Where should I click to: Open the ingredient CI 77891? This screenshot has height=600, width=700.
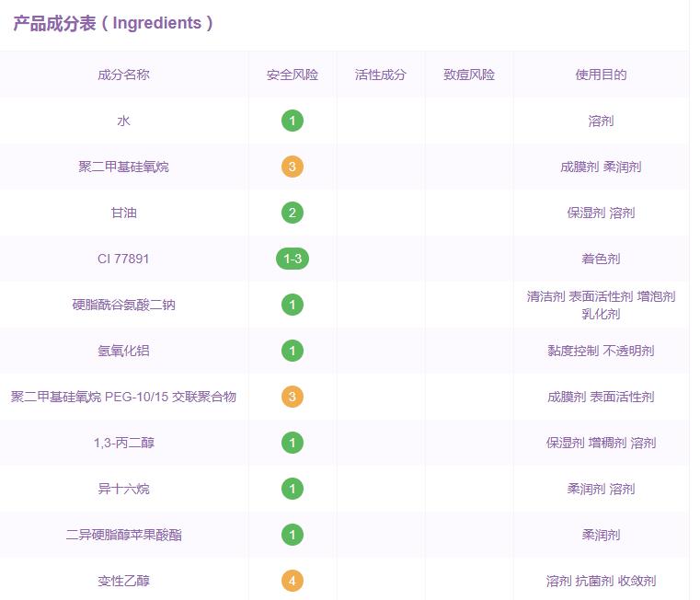(123, 259)
